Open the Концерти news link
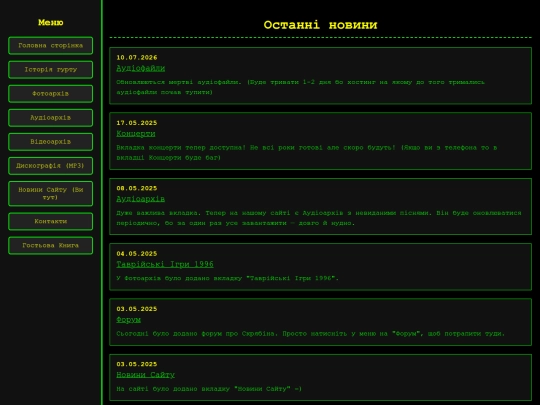Viewport: 540px width, 405px height. (136, 134)
